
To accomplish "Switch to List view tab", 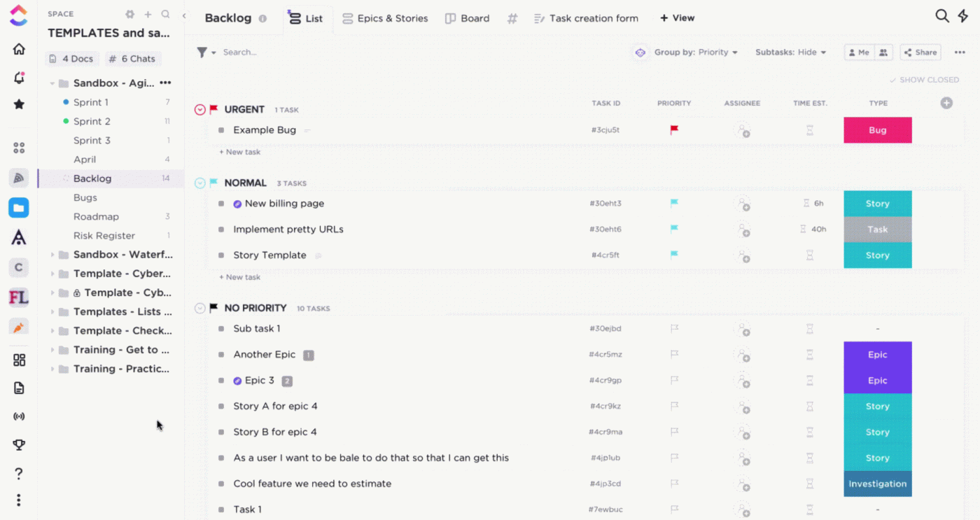I will pyautogui.click(x=305, y=19).
